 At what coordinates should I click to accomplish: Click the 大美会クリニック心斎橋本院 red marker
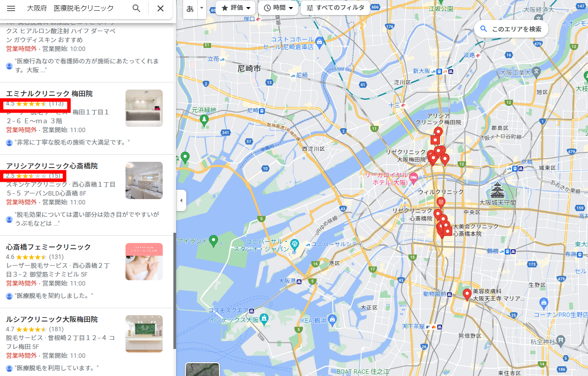447,231
